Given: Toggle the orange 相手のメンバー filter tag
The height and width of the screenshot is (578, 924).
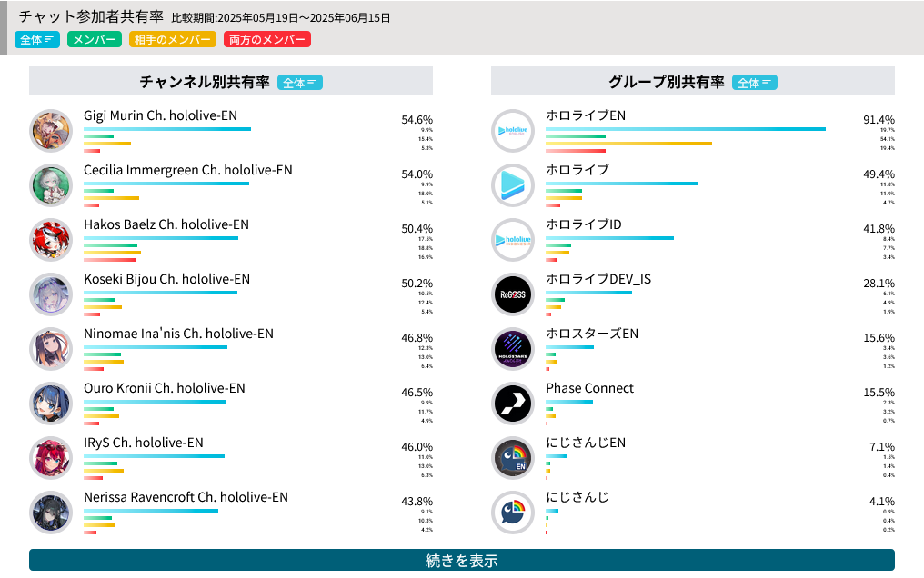Looking at the screenshot, I should click(173, 39).
